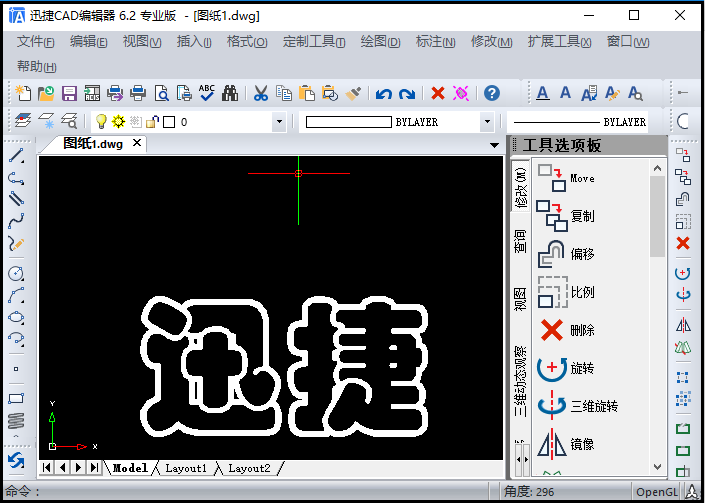Open the 文件 menu
705x503 pixels.
click(35, 42)
